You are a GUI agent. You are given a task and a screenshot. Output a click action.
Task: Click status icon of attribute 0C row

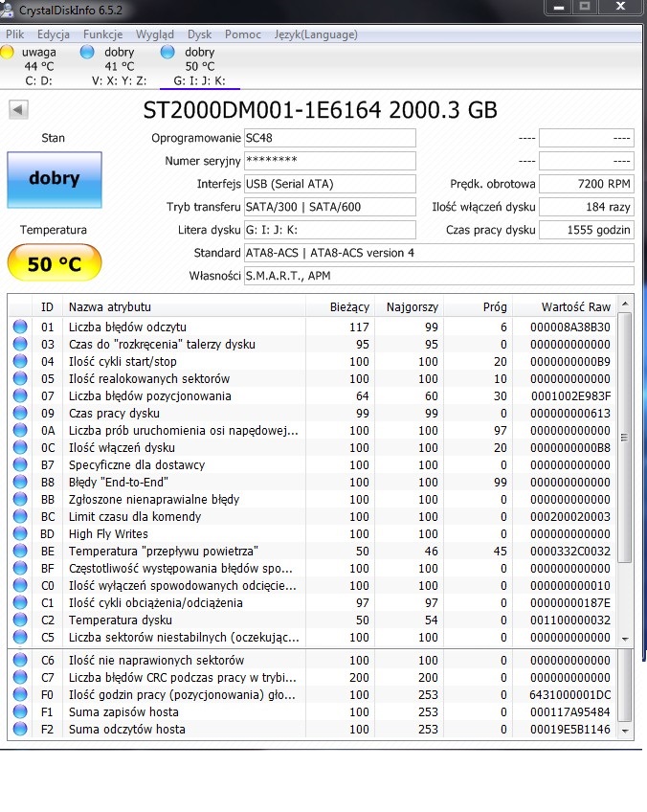20,447
